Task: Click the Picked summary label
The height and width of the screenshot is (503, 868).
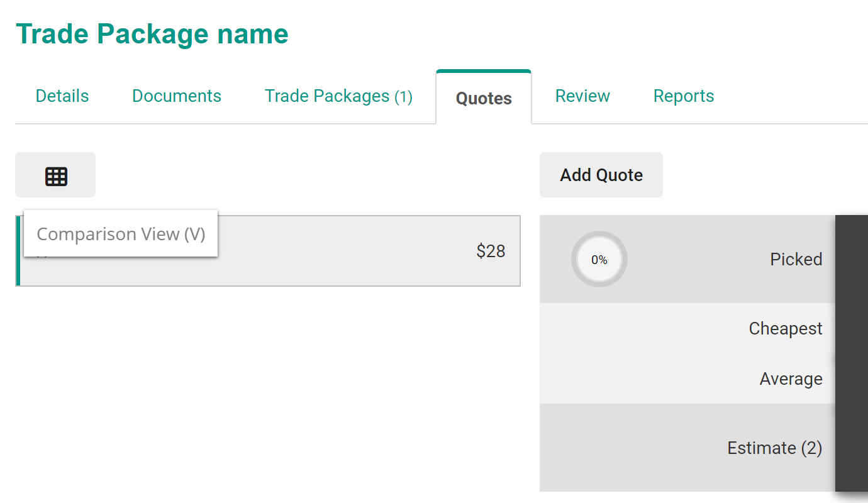Action: pos(796,260)
